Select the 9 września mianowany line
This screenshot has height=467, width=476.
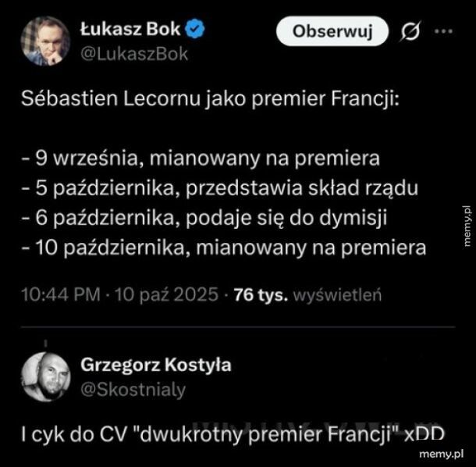(201, 158)
